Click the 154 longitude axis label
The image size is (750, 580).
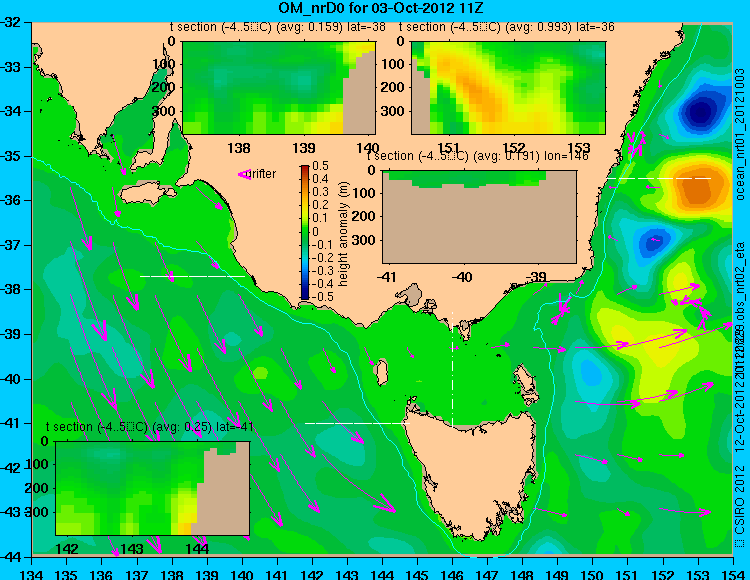pos(733,574)
